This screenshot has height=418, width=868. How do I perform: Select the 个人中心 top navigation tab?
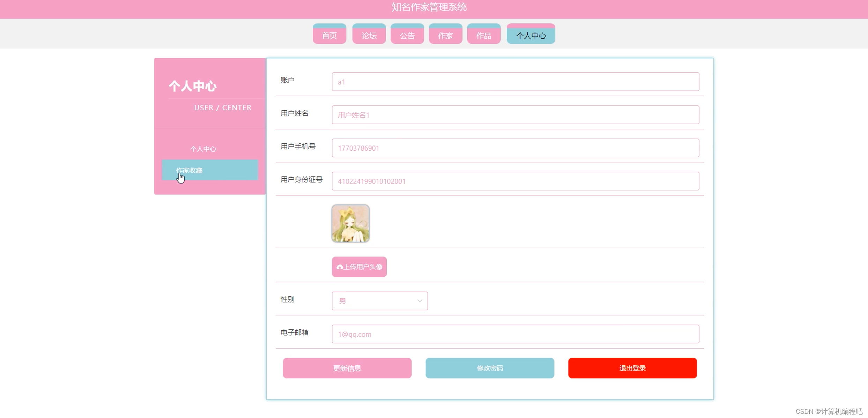tap(531, 35)
